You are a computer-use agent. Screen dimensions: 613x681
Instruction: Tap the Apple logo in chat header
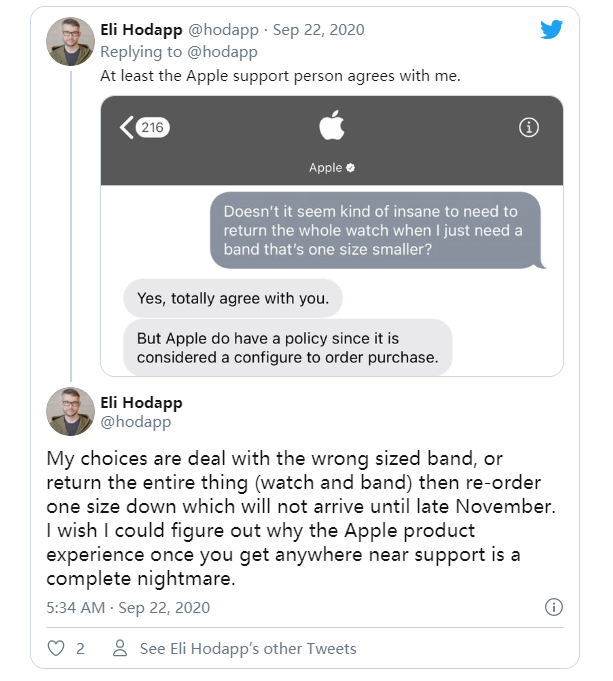(x=331, y=127)
